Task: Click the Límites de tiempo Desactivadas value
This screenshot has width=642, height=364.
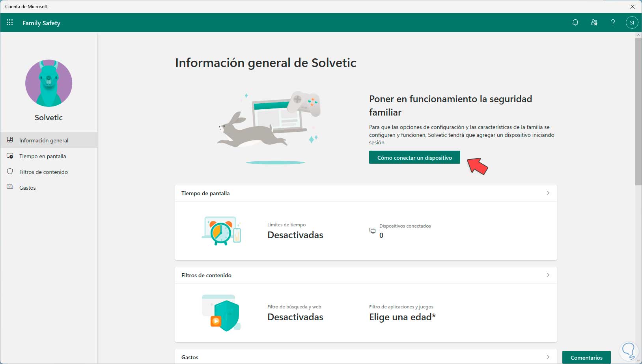Action: (x=295, y=235)
